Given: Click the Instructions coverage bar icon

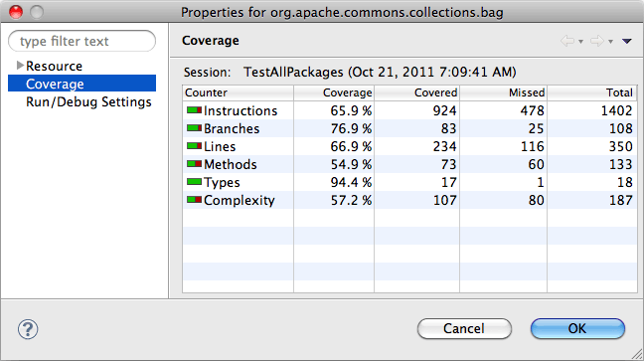Looking at the screenshot, I should 194,110.
